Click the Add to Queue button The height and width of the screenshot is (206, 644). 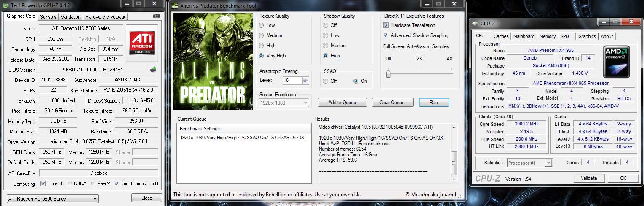[342, 103]
